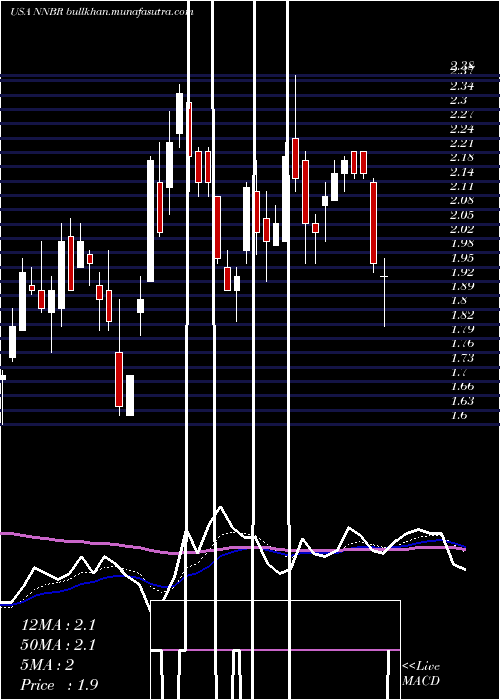Click the 2.02 price axis label

point(462,229)
